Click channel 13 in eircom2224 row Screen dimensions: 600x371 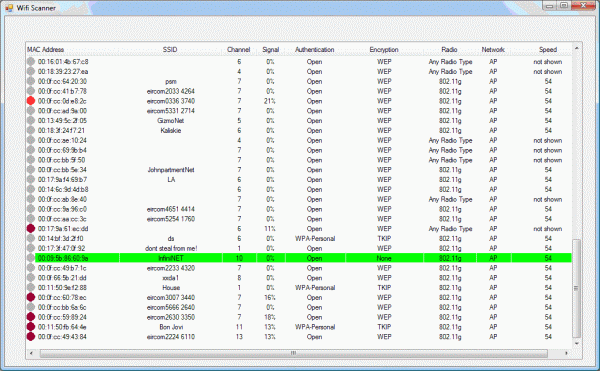pyautogui.click(x=239, y=337)
